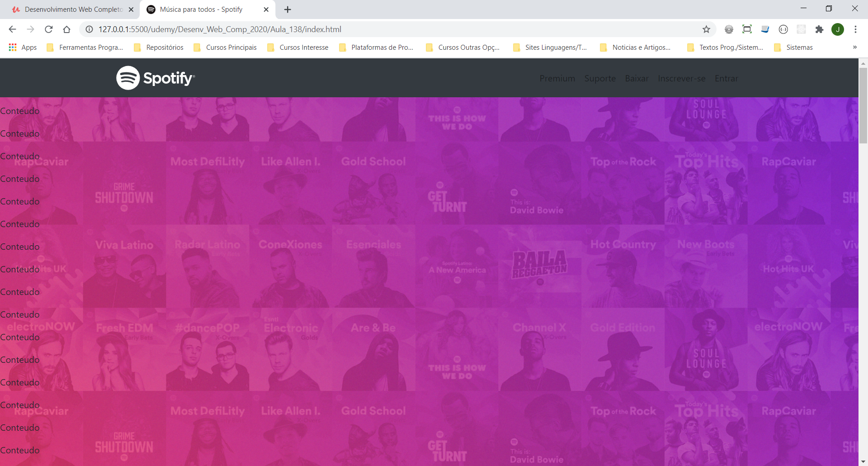Screen dimensions: 868x466
Task: Go back to the previous page
Action: [12, 29]
